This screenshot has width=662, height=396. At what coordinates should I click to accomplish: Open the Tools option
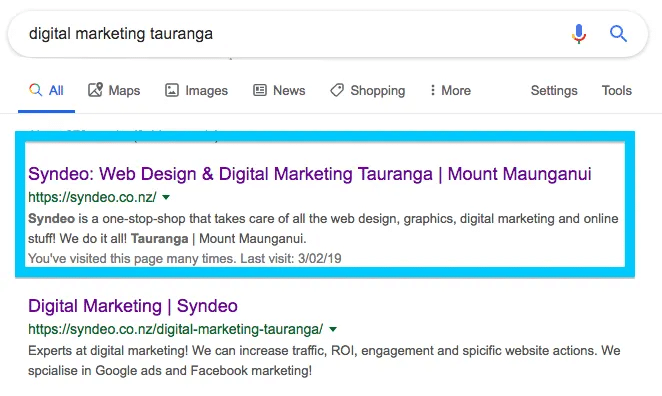point(617,90)
